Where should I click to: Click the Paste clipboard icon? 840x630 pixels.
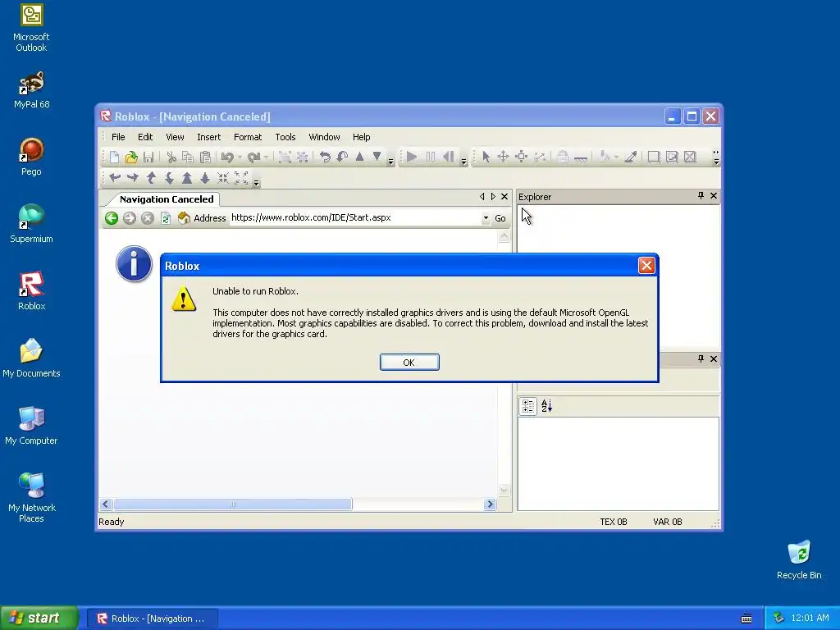tap(205, 157)
